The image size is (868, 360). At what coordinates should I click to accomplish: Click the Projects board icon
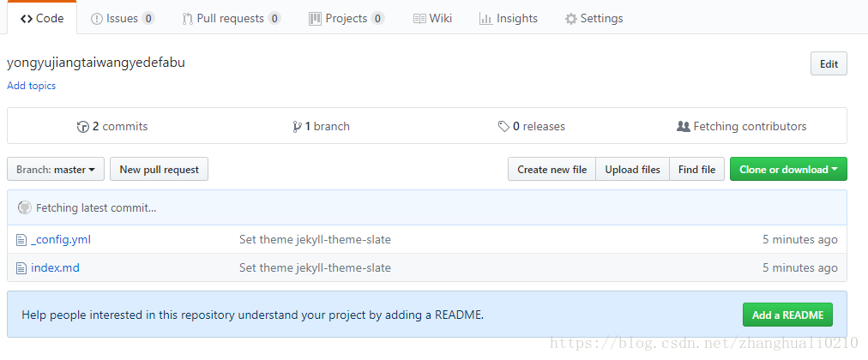pyautogui.click(x=315, y=19)
